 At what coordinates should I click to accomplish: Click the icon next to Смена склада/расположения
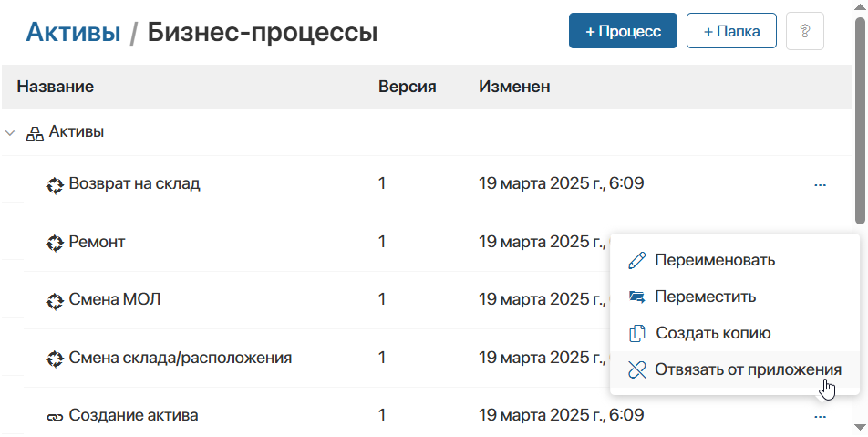click(55, 359)
